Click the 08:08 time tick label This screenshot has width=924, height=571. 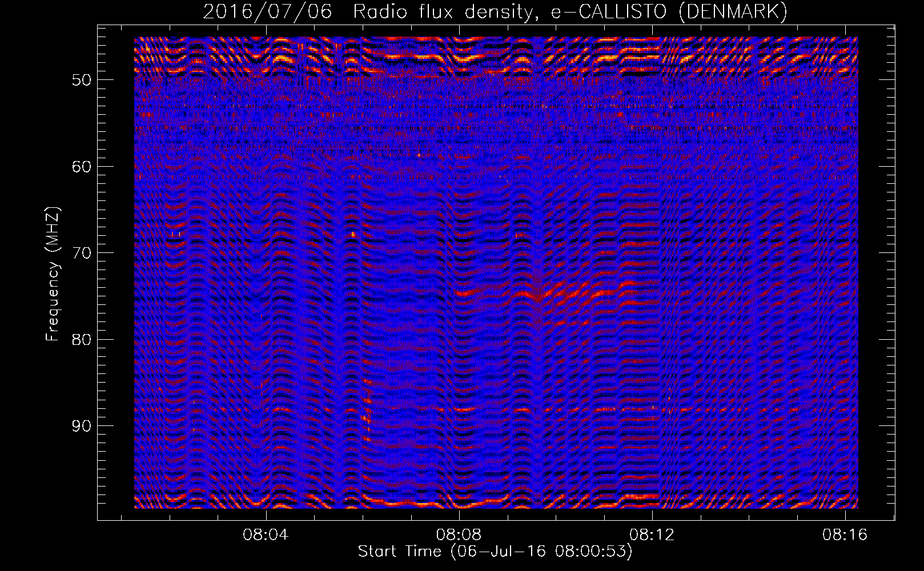(459, 535)
